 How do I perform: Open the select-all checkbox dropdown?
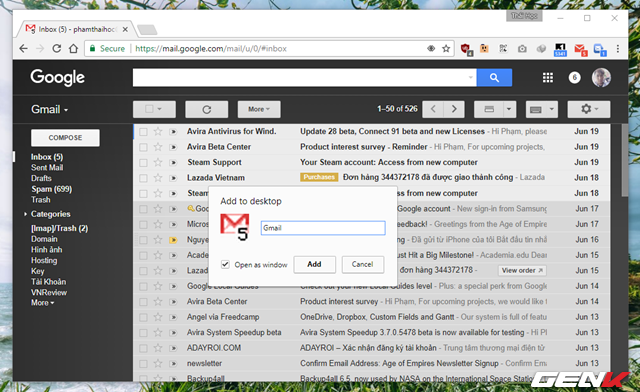(x=154, y=109)
